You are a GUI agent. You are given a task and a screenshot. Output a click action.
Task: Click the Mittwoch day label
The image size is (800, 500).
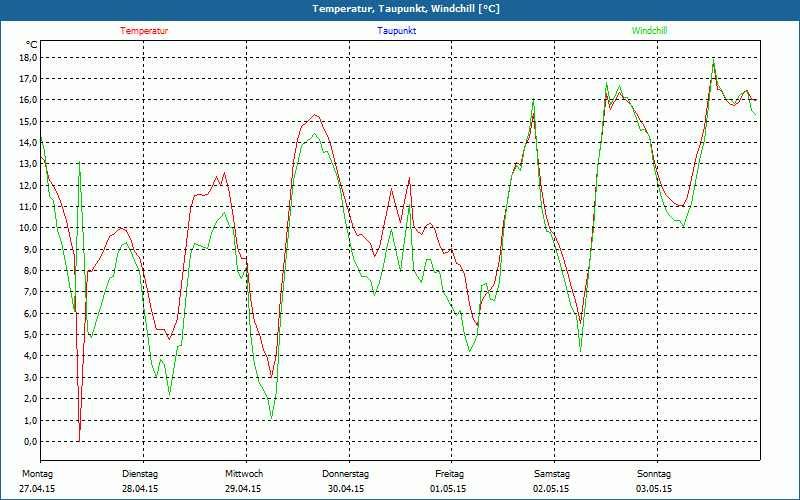tap(244, 474)
